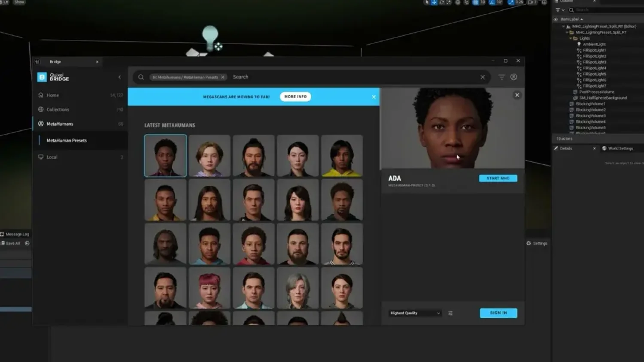The image size is (644, 362).
Task: Click Save All in the editor
Action: point(10,243)
